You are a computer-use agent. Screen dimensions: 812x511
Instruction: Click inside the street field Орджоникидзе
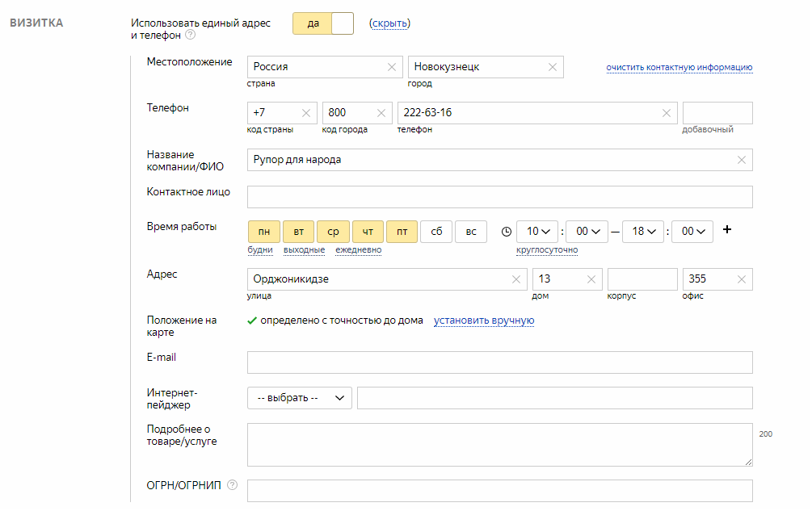point(387,279)
